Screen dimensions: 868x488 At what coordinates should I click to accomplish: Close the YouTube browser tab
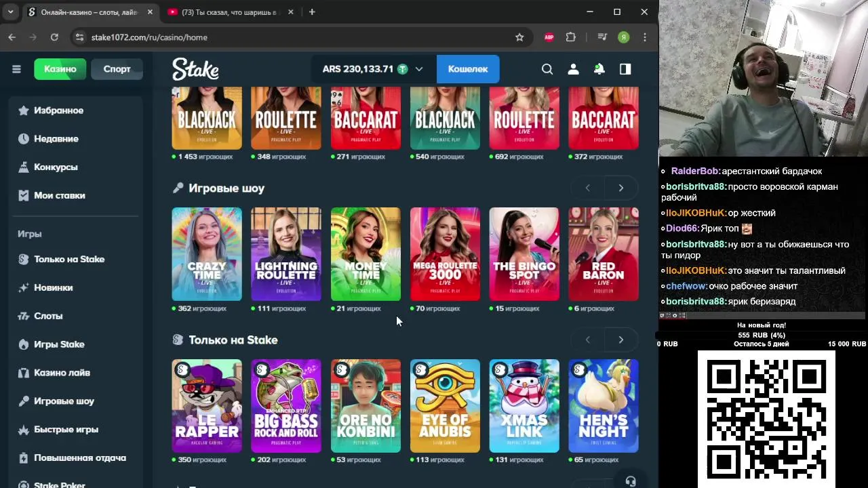291,12
